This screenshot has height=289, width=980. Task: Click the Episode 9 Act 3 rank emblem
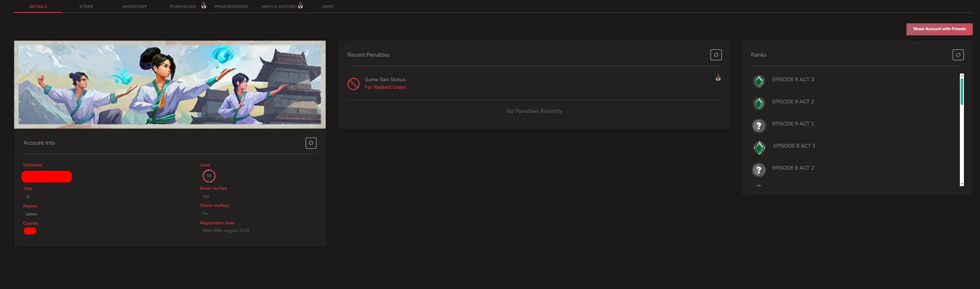759,81
